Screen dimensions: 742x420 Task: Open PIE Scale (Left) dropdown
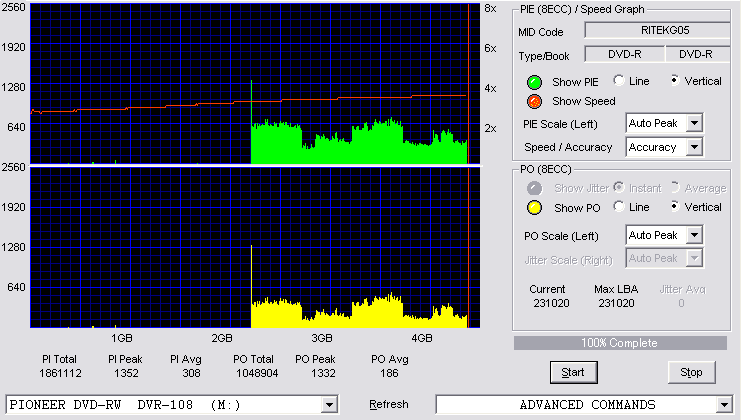pos(694,123)
